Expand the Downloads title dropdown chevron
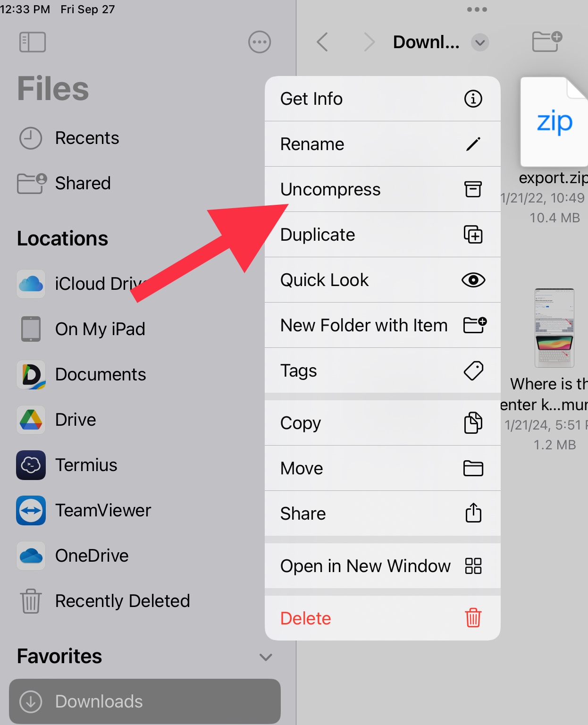Image resolution: width=588 pixels, height=725 pixels. (x=480, y=42)
